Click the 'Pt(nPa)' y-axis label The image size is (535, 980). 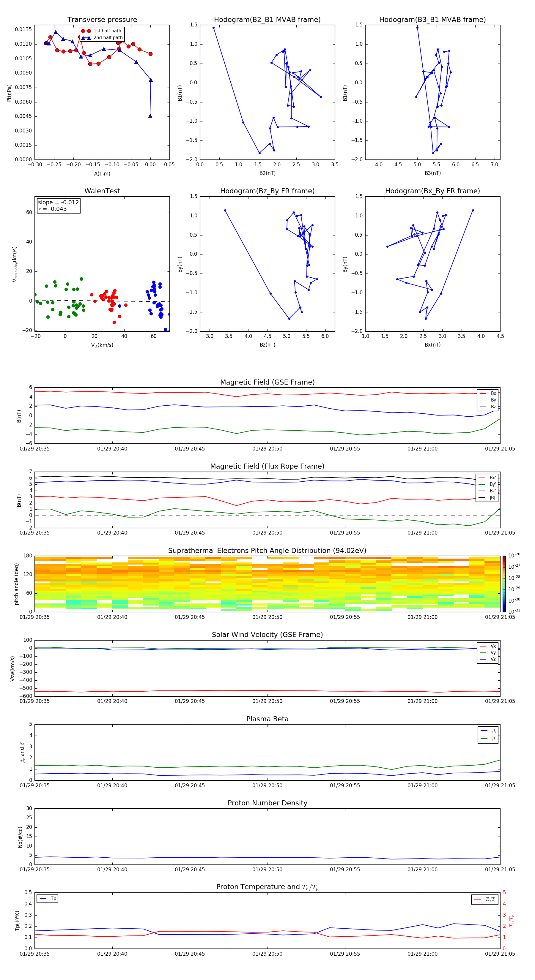9,92
